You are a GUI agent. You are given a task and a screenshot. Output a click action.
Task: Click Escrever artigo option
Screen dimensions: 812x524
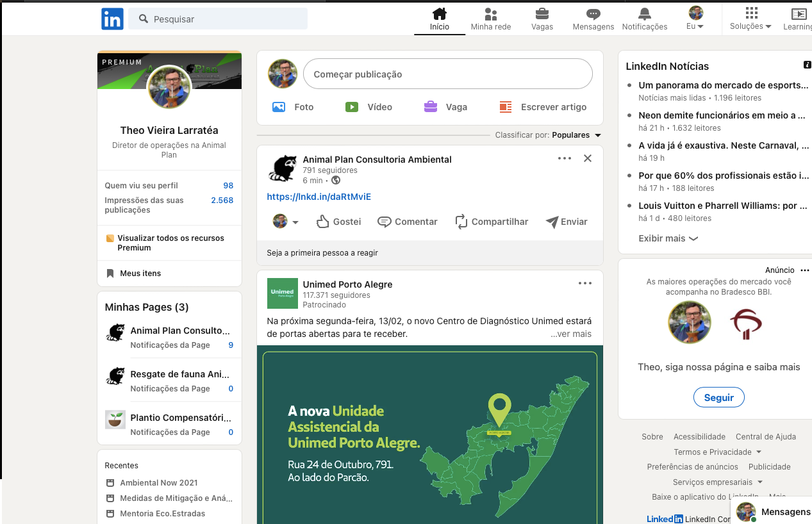543,107
